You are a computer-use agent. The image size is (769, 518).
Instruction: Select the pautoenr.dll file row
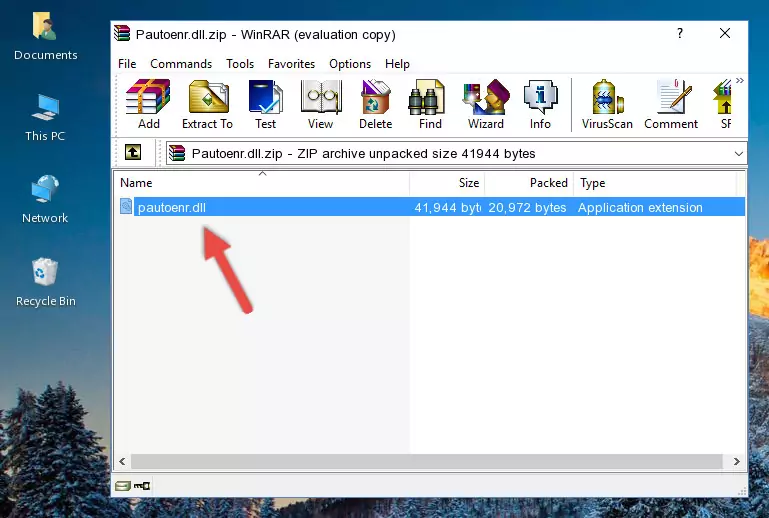coord(431,207)
